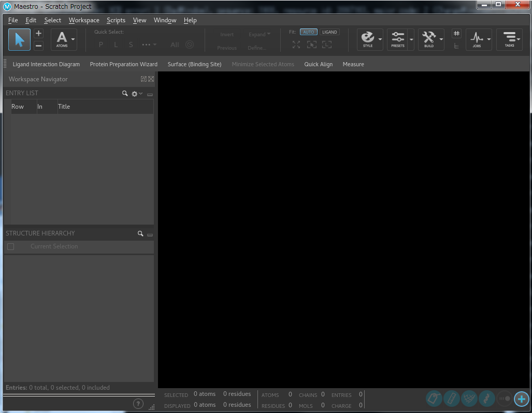Screen dimensions: 532x413
Task: Open the Build tools icon
Action: point(428,39)
